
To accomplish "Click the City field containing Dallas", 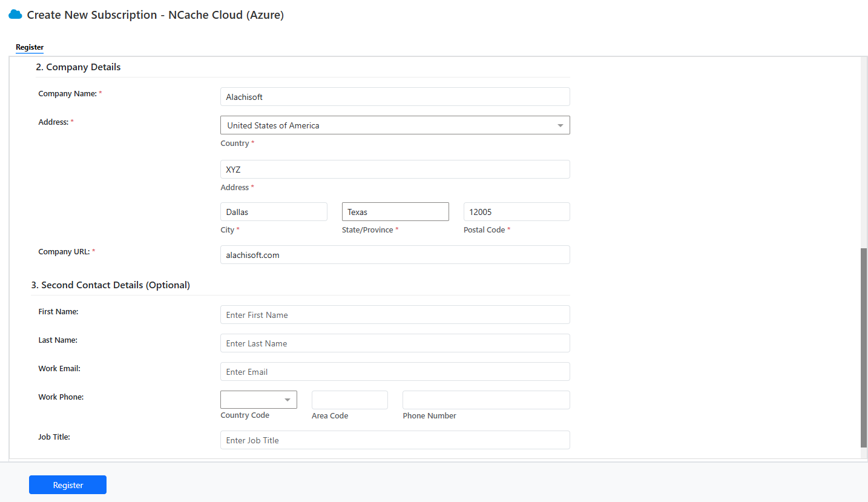I will tap(274, 212).
